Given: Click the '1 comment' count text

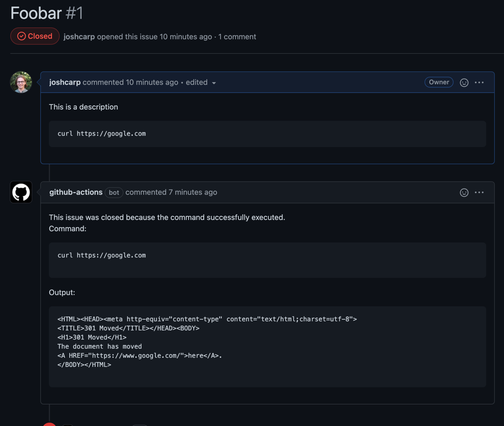Looking at the screenshot, I should tap(237, 36).
